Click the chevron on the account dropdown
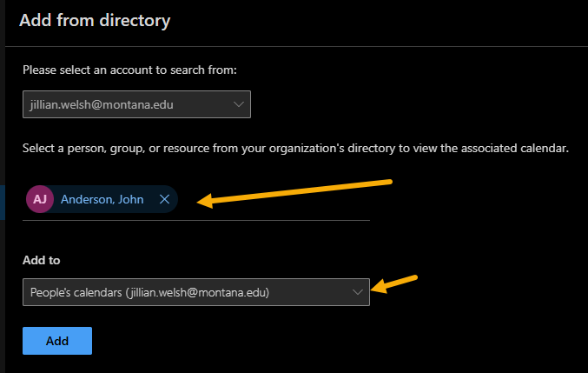The height and width of the screenshot is (373, 588). pos(239,104)
